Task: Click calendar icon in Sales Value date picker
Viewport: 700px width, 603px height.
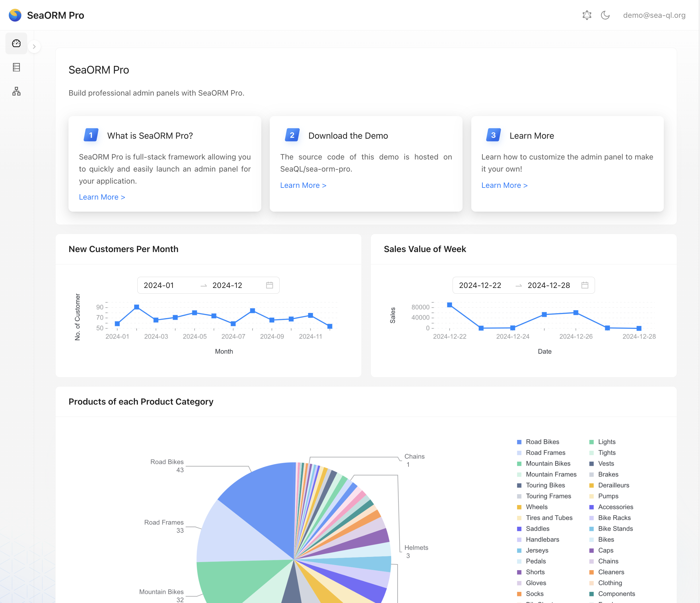Action: pyautogui.click(x=584, y=285)
